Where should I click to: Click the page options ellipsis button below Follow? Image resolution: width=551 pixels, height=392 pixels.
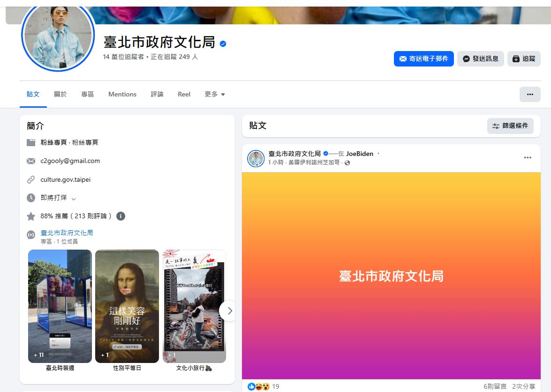point(530,95)
